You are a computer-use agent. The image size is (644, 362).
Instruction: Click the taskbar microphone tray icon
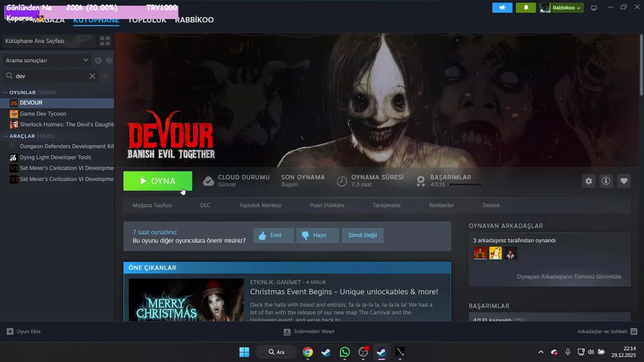(x=568, y=352)
